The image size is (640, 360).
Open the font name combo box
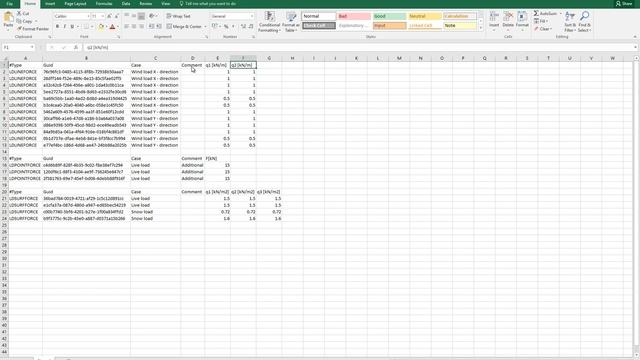point(71,16)
